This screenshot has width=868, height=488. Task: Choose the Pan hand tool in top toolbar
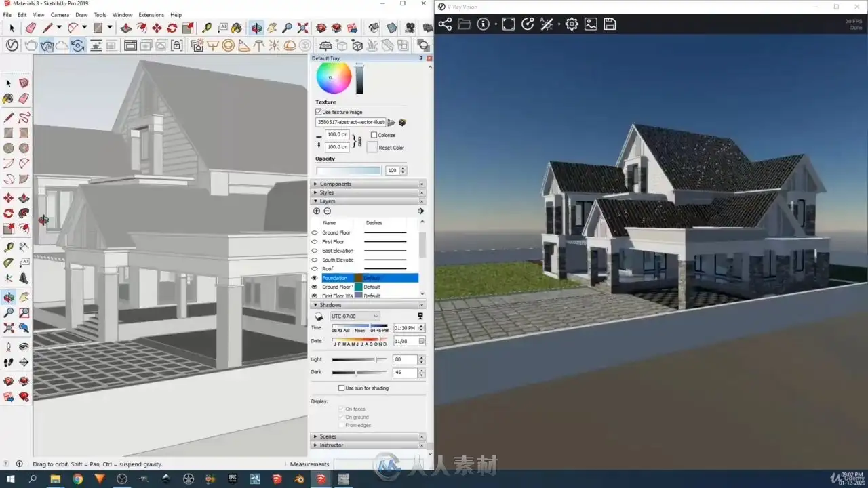pos(272,28)
